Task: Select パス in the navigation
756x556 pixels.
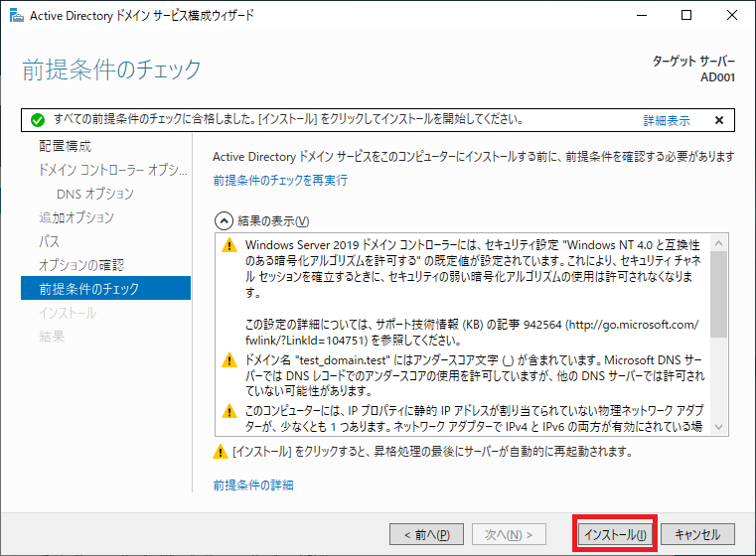Action: tap(50, 241)
